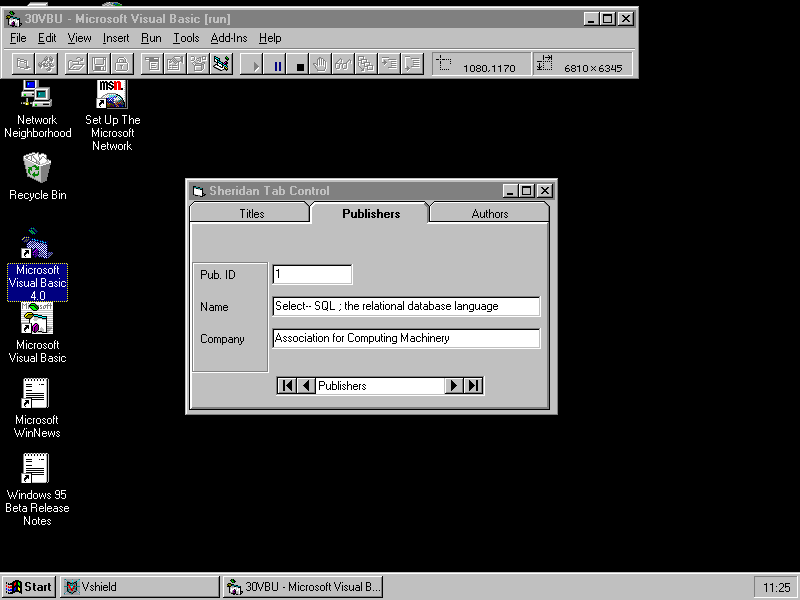Viewport: 800px width, 600px height.
Task: Click the Start button on the taskbar
Action: click(29, 587)
